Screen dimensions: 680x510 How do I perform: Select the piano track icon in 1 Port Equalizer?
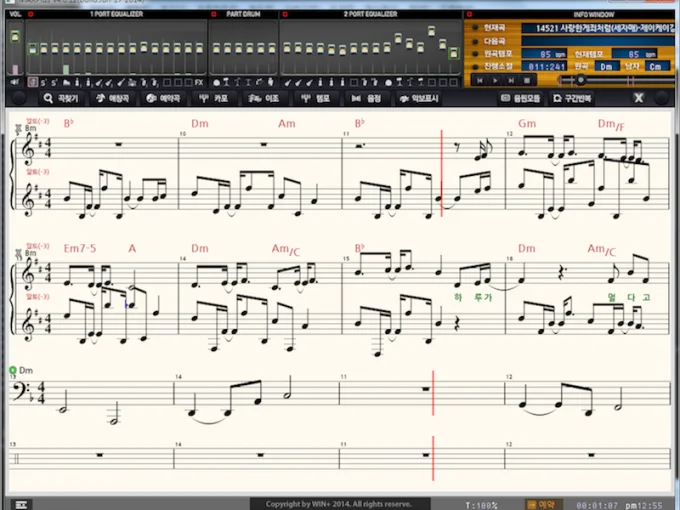tap(66, 82)
